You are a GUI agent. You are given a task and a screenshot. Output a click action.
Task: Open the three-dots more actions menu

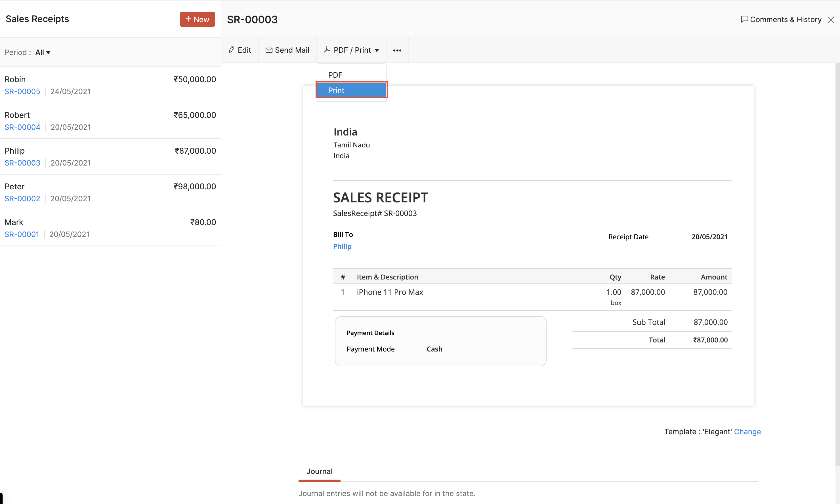point(397,50)
